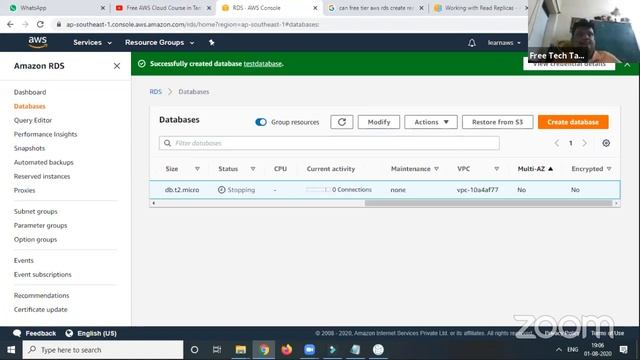Screen dimensions: 640x360
Task: Click the browser back arrow
Action: pyautogui.click(x=10, y=24)
